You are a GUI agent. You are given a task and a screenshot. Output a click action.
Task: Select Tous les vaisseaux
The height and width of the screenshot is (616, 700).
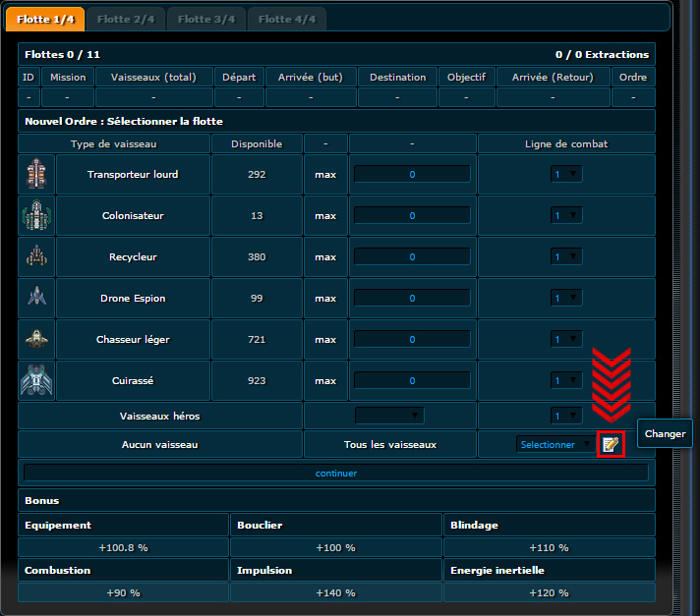tap(390, 445)
